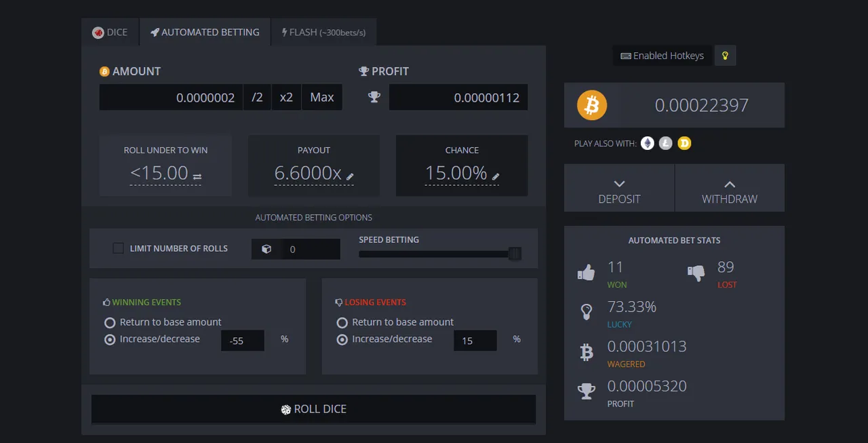Open the Flash betting tab

323,32
